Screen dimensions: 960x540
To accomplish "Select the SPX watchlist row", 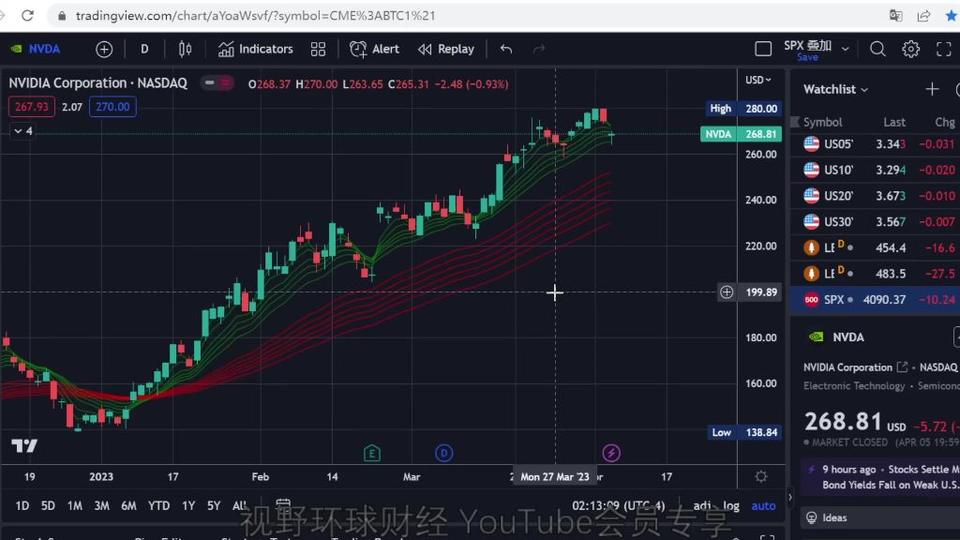I will coord(875,299).
